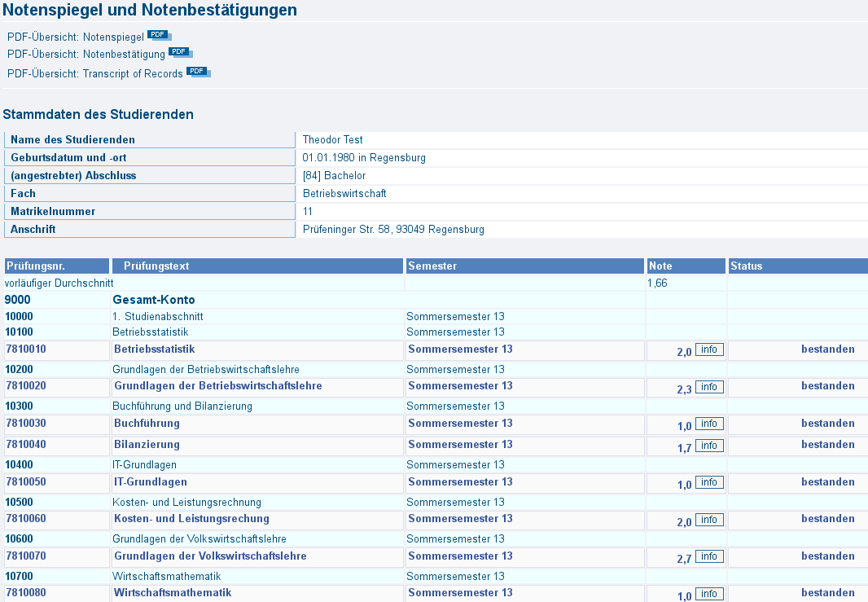Open info for Buchführung grade
Image resolution: width=868 pixels, height=602 pixels.
point(709,424)
